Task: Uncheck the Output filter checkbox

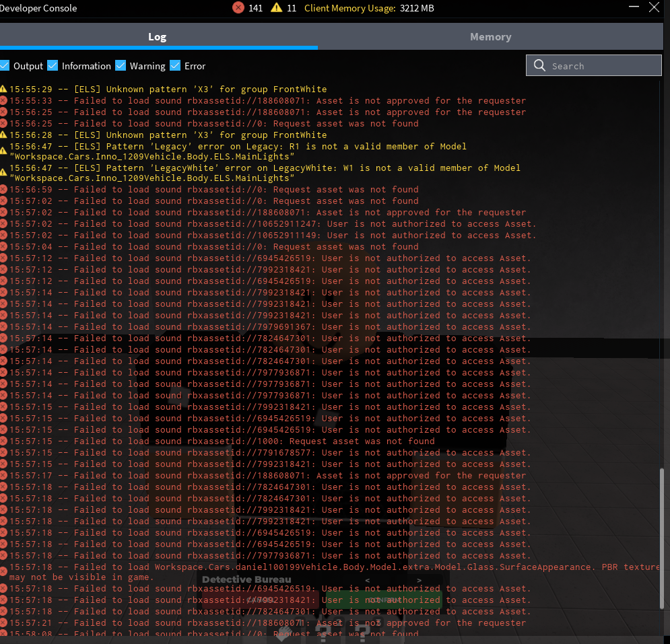Action: (x=5, y=65)
